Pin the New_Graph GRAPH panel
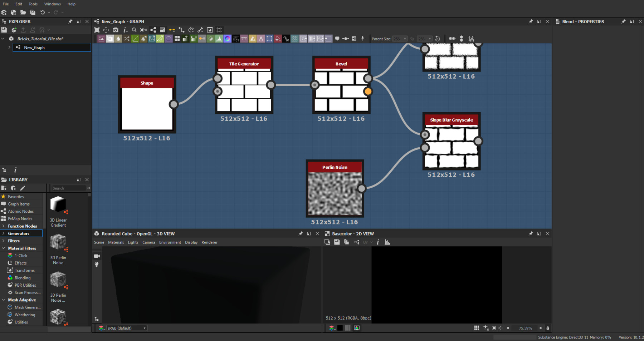644x341 pixels. tap(530, 21)
